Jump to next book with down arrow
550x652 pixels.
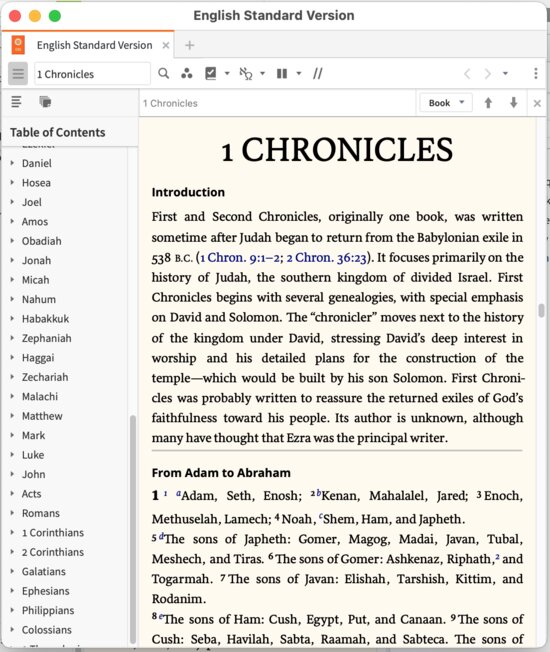(x=514, y=103)
